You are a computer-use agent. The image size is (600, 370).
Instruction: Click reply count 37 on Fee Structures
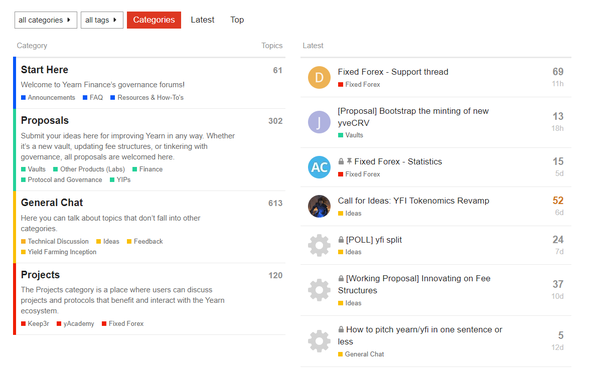[558, 284]
